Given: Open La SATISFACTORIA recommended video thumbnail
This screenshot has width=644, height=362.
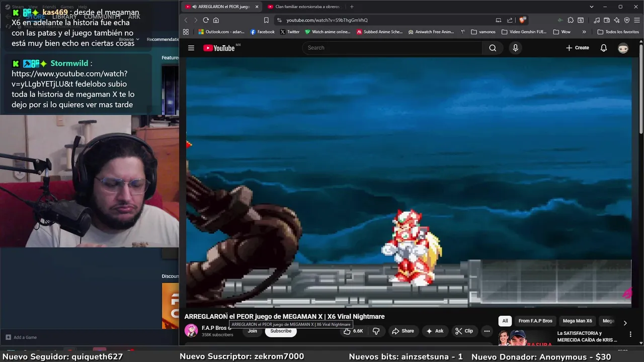Looking at the screenshot, I should [x=525, y=338].
